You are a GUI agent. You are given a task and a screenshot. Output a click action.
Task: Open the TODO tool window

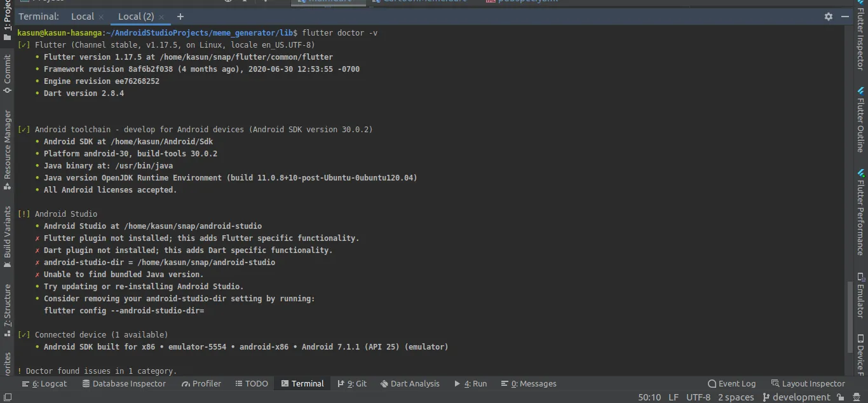click(252, 383)
